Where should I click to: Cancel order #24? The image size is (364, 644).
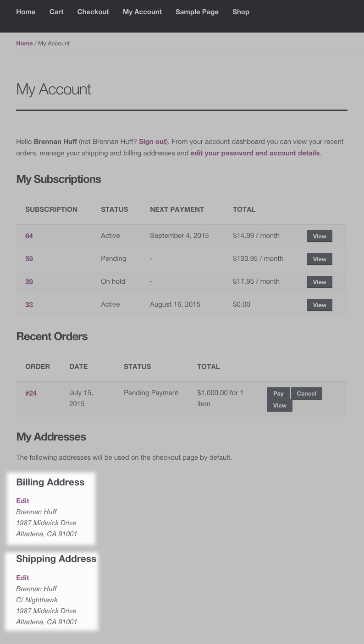click(x=306, y=393)
